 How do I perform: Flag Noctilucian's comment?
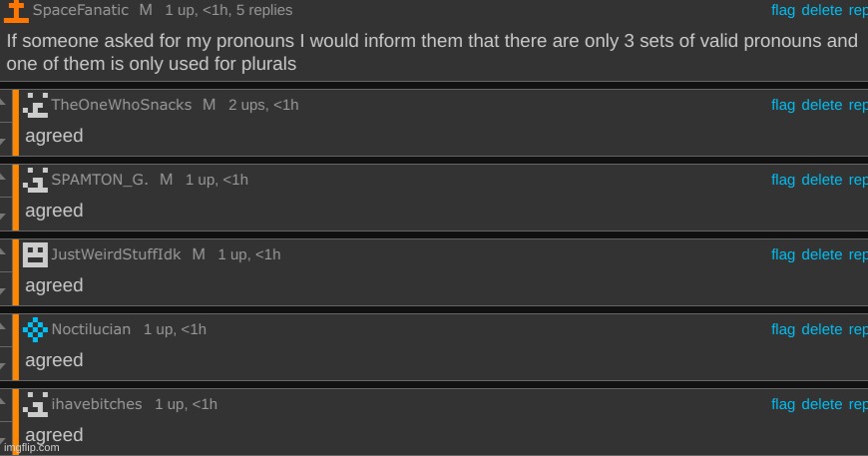coord(783,328)
